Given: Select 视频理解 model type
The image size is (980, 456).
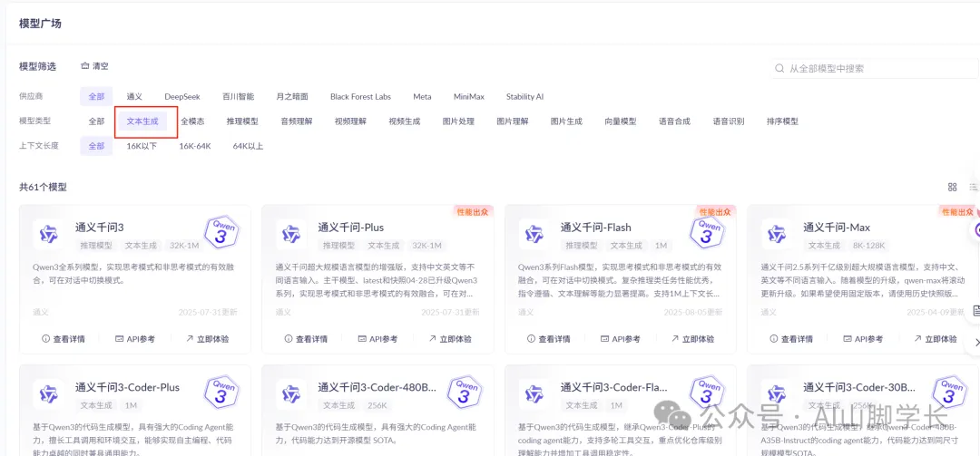Looking at the screenshot, I should (x=350, y=121).
